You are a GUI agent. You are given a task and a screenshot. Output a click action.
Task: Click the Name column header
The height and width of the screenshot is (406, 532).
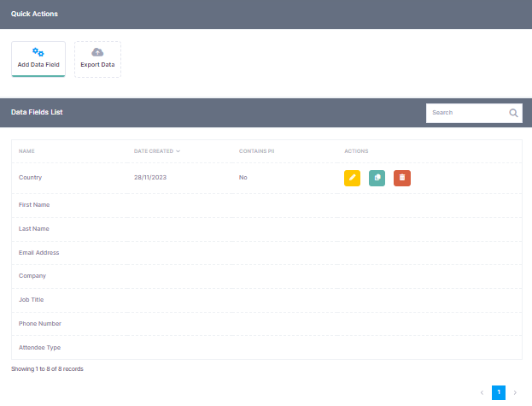click(26, 151)
